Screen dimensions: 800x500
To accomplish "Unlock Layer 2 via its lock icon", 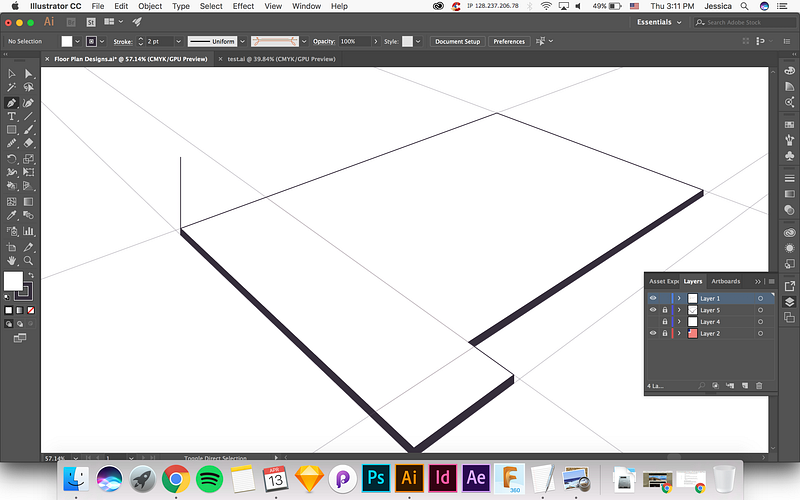I will pyautogui.click(x=665, y=333).
